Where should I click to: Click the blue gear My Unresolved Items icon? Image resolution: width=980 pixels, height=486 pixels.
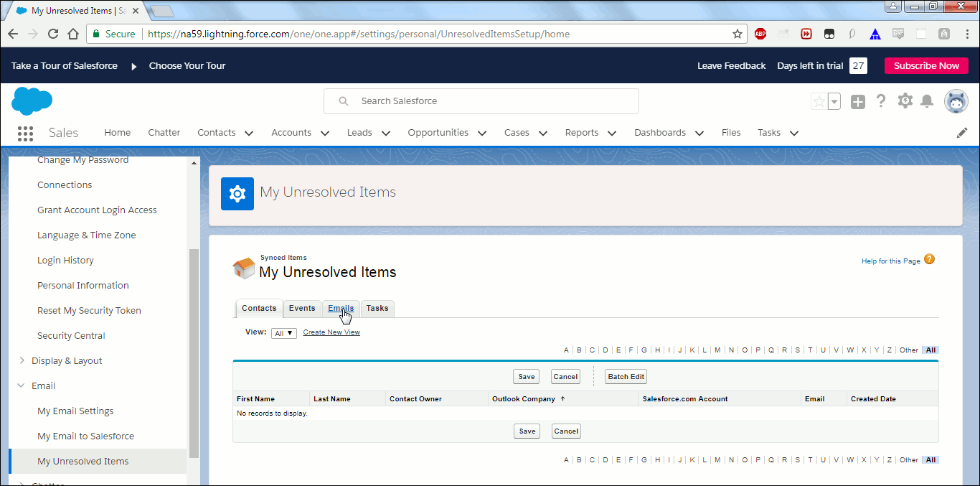pyautogui.click(x=237, y=194)
